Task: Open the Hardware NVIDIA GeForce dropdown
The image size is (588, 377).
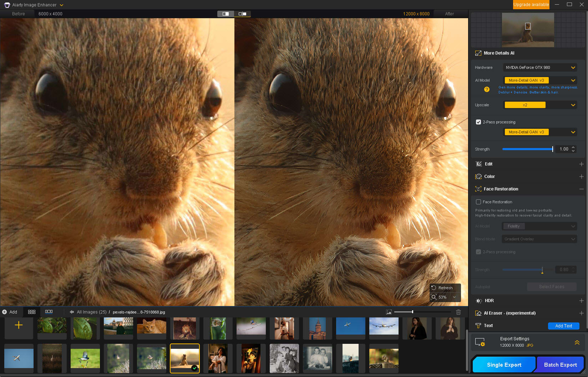Action: click(x=540, y=67)
